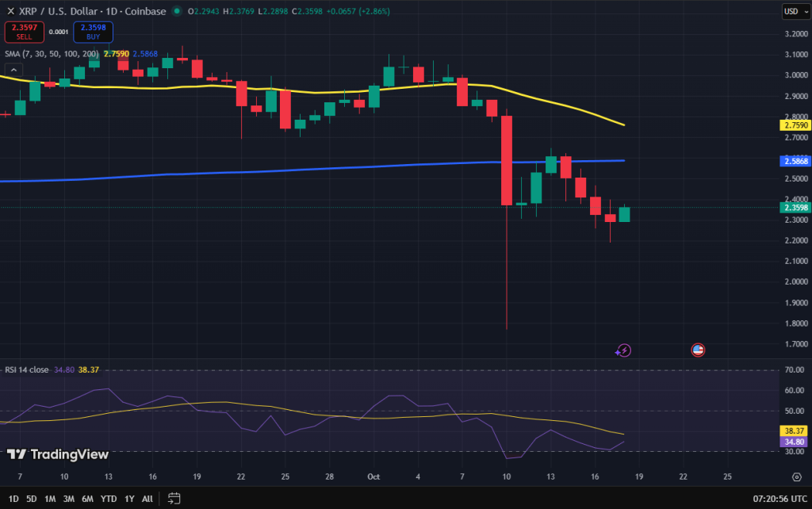Select the RSI 14 close legend
Image resolution: width=812 pixels, height=509 pixels.
pos(27,369)
